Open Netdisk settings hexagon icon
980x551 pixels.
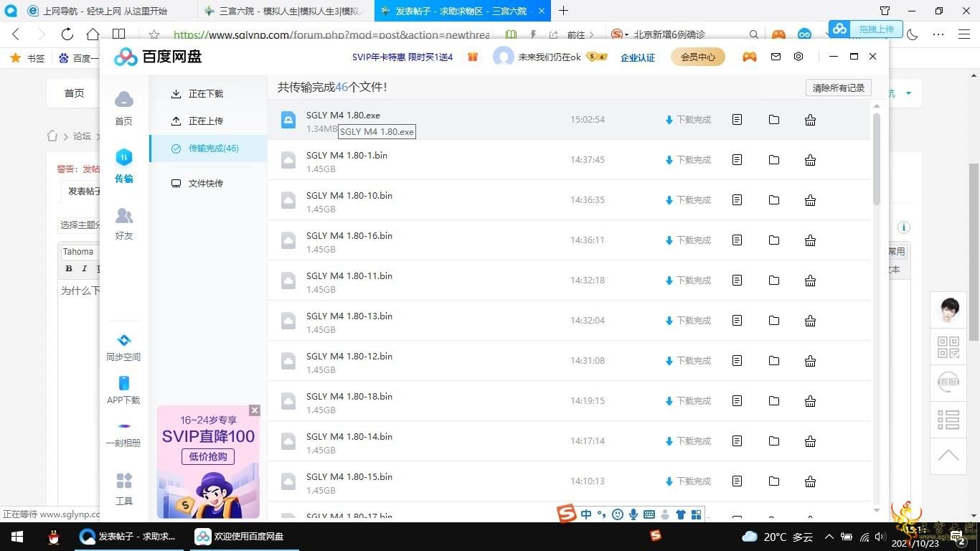point(798,57)
